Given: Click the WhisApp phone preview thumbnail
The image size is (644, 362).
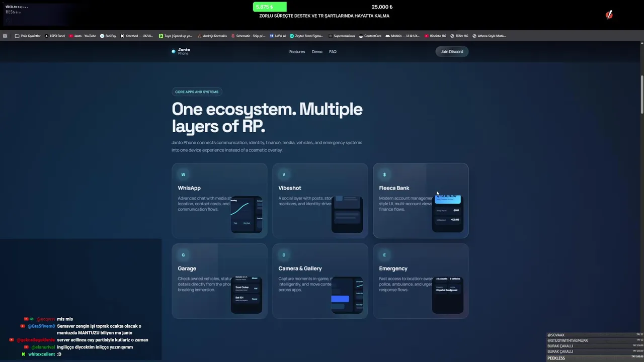Looking at the screenshot, I should tap(247, 214).
